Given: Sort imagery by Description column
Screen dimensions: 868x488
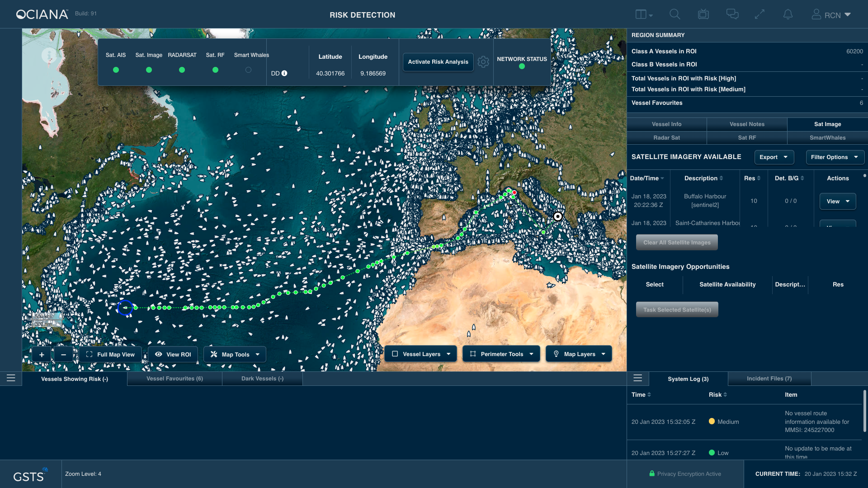Looking at the screenshot, I should tap(703, 178).
